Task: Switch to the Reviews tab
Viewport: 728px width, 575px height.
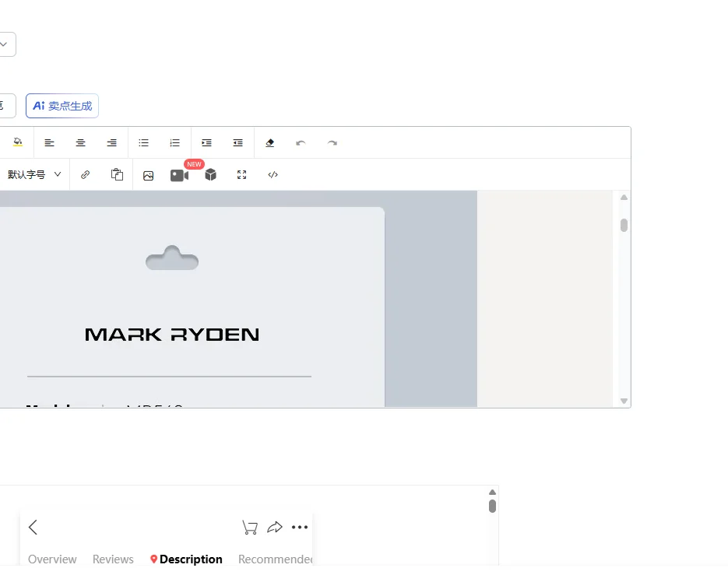Action: click(x=113, y=559)
